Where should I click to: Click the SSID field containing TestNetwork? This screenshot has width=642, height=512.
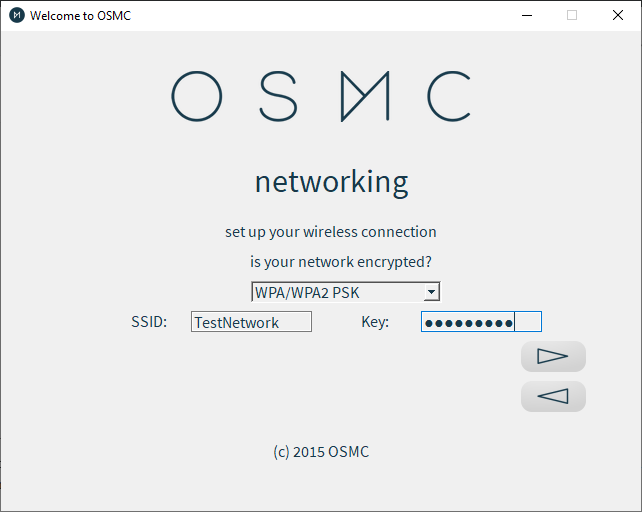tap(251, 322)
